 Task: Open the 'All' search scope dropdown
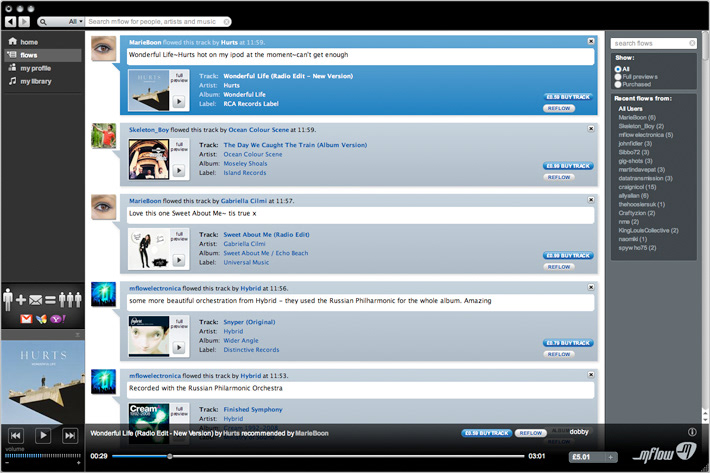pyautogui.click(x=73, y=21)
